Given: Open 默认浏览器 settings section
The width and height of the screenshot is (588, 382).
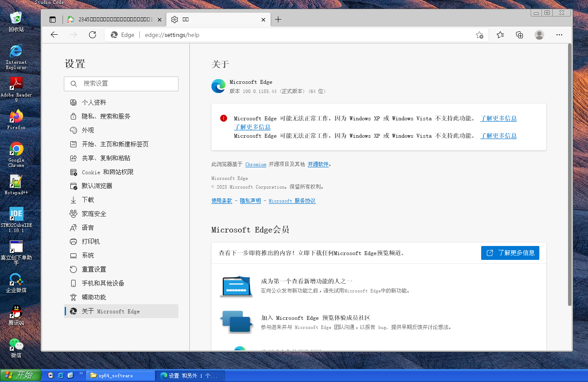Looking at the screenshot, I should 121,186.
